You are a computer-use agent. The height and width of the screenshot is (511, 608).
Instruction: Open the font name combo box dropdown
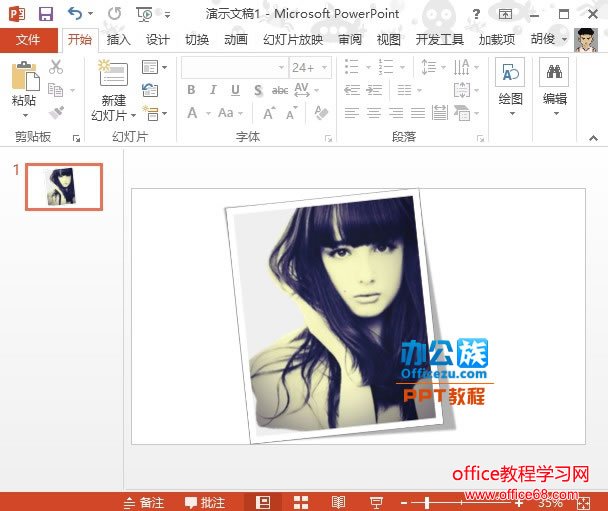pos(281,67)
